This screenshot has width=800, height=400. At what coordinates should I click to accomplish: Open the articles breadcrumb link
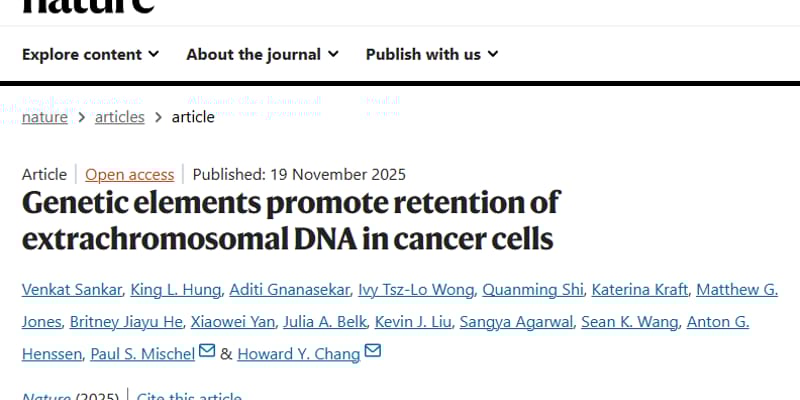click(x=119, y=117)
